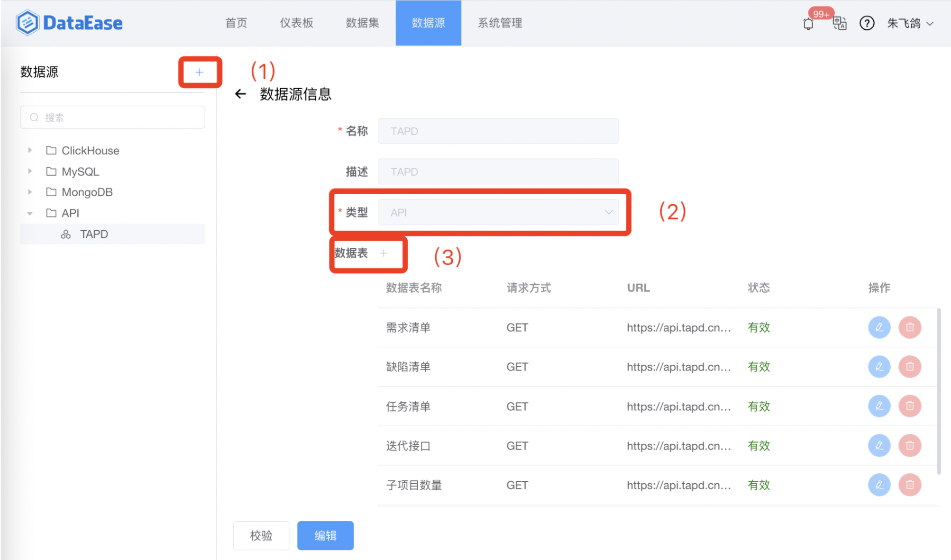Image resolution: width=951 pixels, height=560 pixels.
Task: Select the TAPD datasource under API
Action: 93,234
